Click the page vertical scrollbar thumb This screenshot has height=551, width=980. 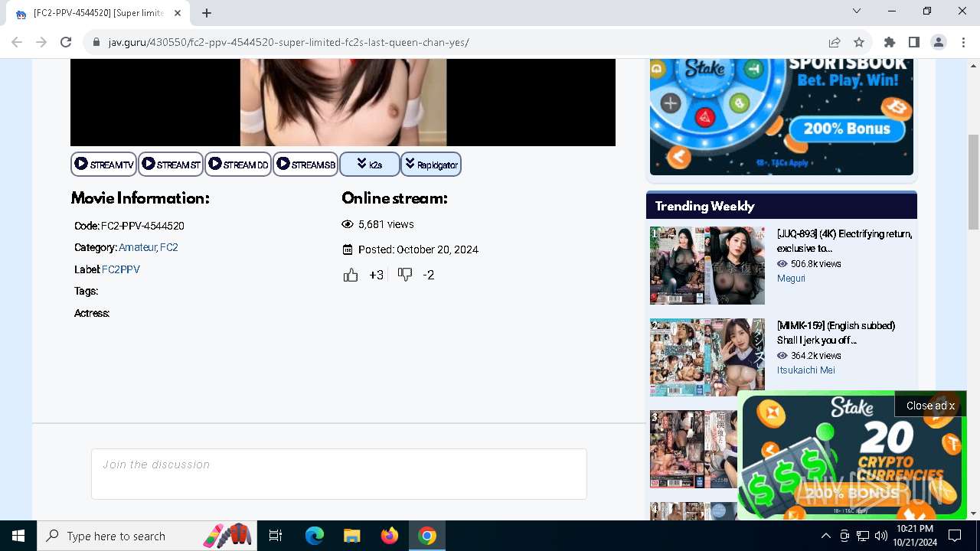pos(973,181)
